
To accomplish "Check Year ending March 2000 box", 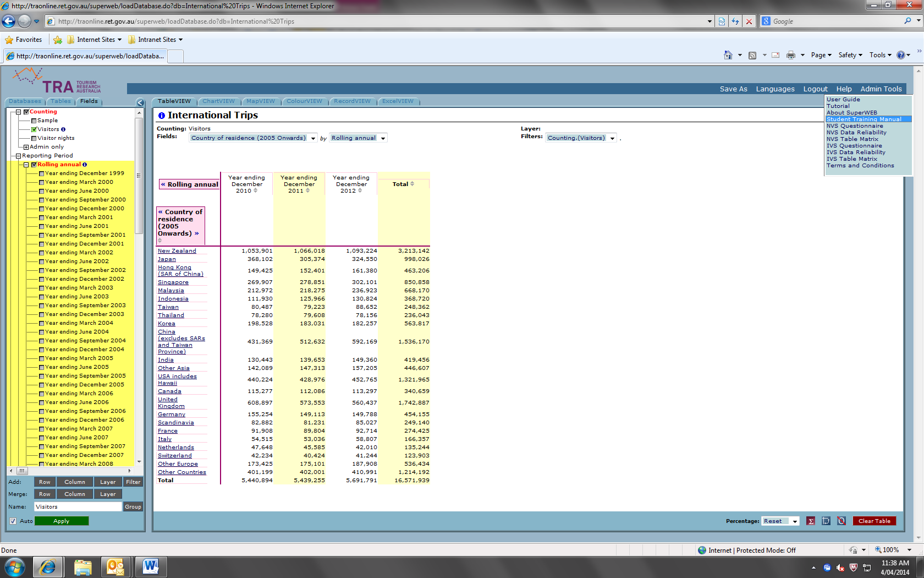I will point(42,182).
